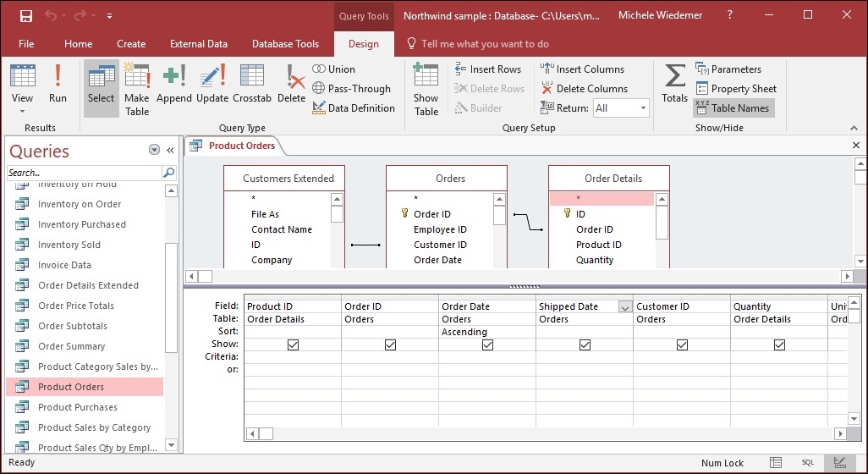The image size is (868, 474).
Task: Click the Undo arrow in title bar
Action: (x=51, y=16)
